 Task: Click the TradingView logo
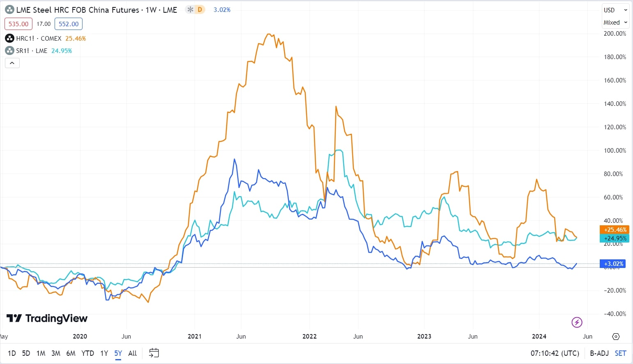tap(46, 318)
